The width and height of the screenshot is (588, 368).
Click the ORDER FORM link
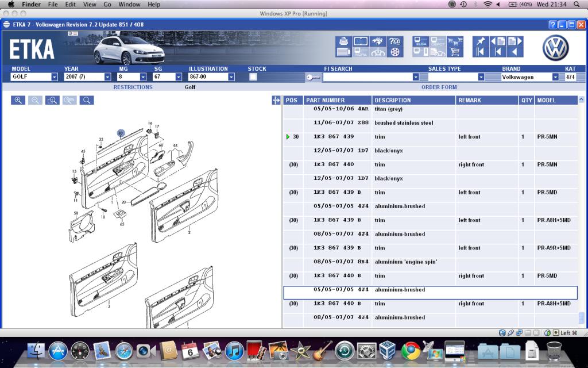pyautogui.click(x=439, y=87)
